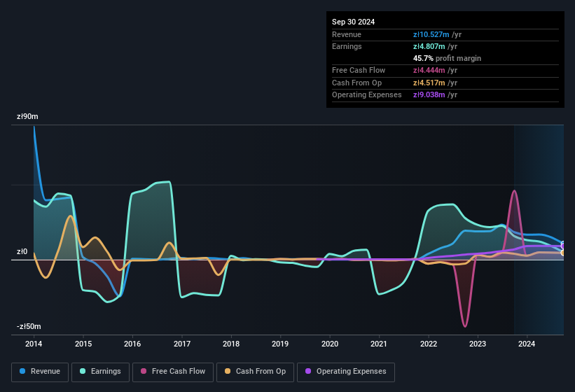Click the zł4.807m Earnings tooltip value

[428, 46]
